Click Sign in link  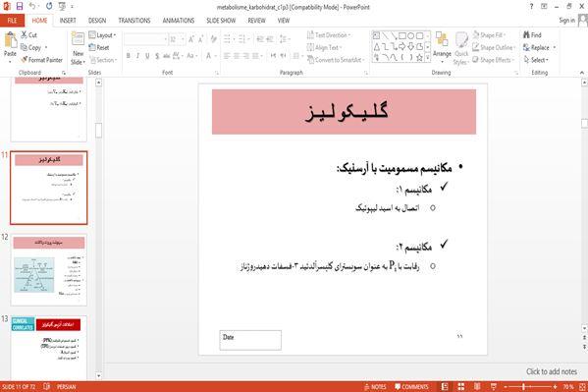tap(566, 21)
